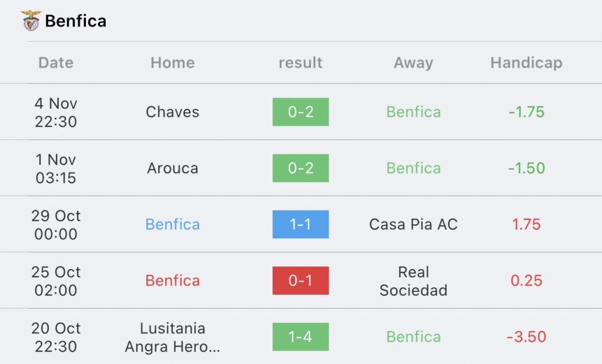The width and height of the screenshot is (602, 364).
Task: Open the green 0-2 score against Arouca
Action: [300, 168]
